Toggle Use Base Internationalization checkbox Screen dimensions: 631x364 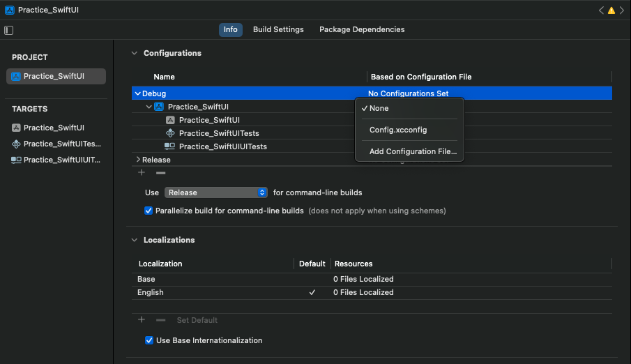[x=149, y=340]
